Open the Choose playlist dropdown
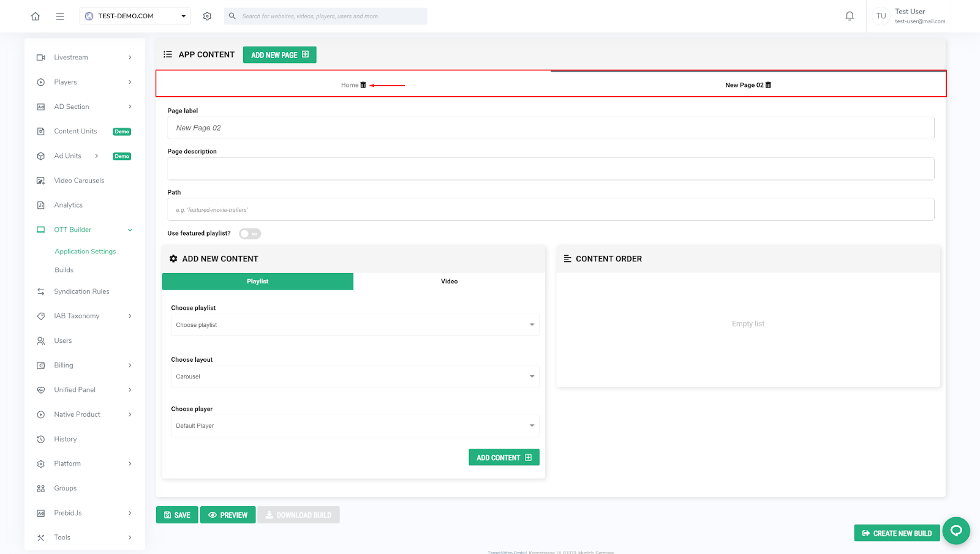980x554 pixels. pyautogui.click(x=355, y=325)
